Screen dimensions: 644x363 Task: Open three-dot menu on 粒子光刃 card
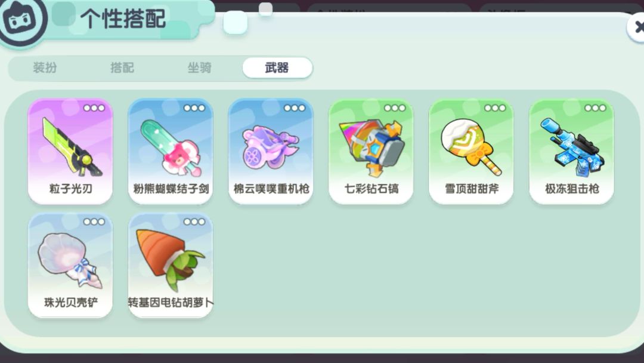point(94,108)
